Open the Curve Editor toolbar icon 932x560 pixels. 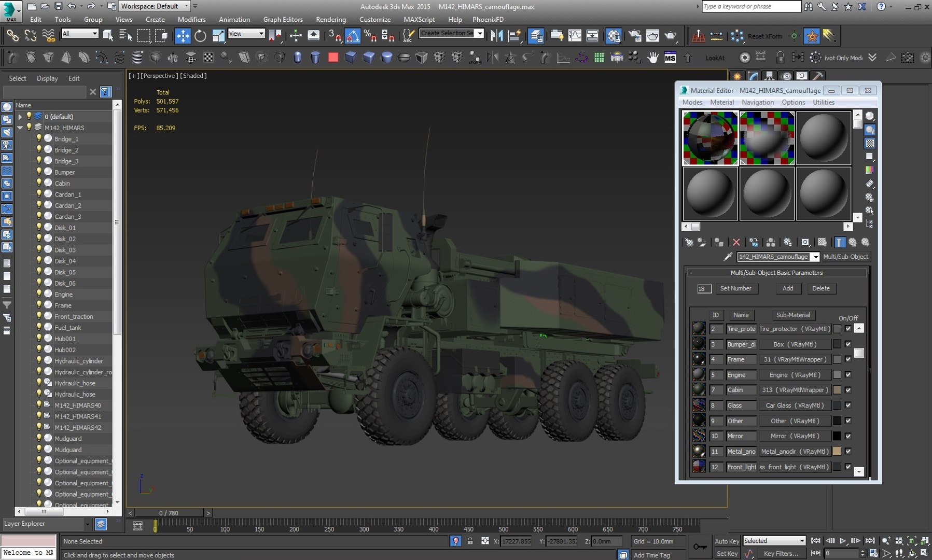click(575, 36)
